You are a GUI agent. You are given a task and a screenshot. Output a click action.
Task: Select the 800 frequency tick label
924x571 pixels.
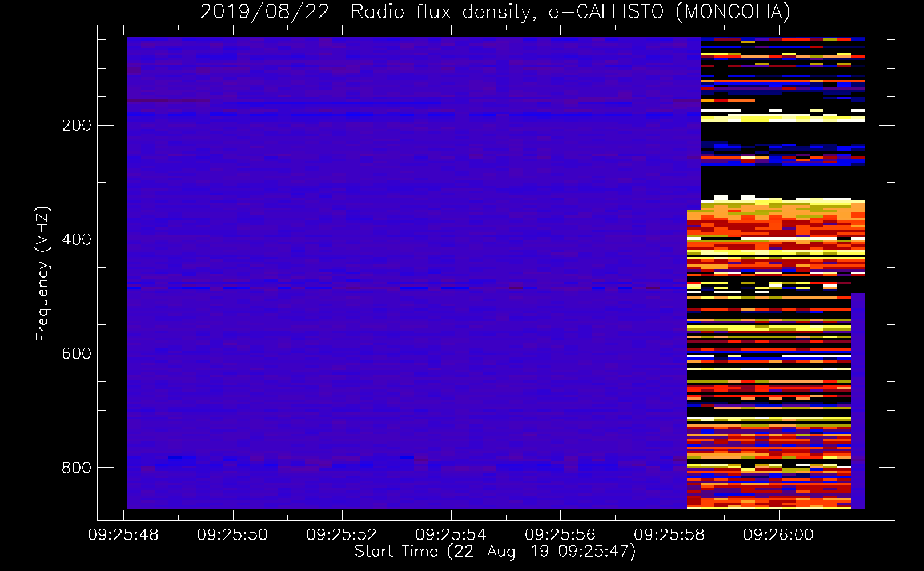77,468
